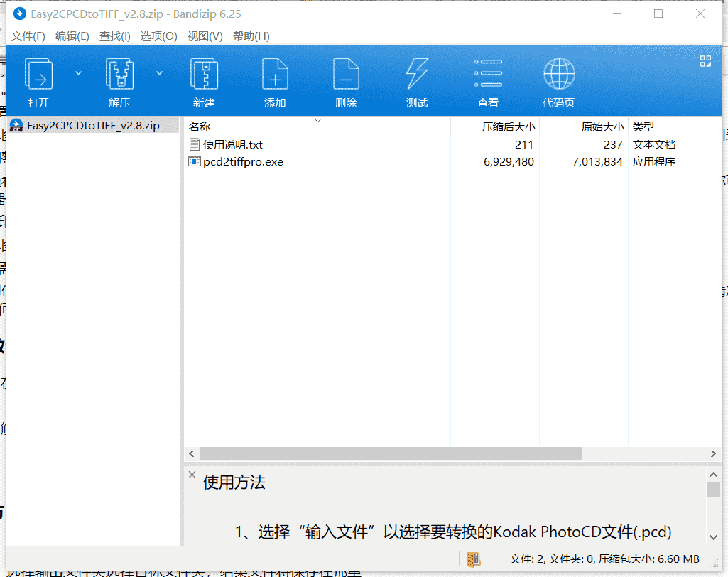The image size is (728, 577).
Task: Open the 查找(I) menu
Action: [115, 36]
